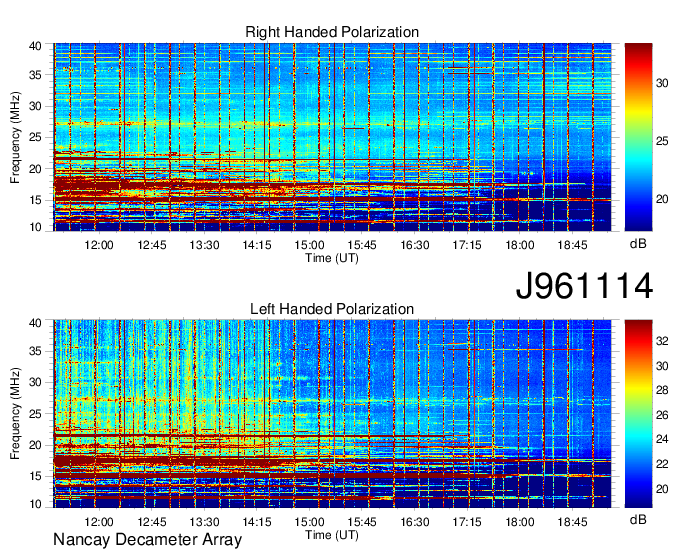Select the J961114 observation label

tap(584, 285)
